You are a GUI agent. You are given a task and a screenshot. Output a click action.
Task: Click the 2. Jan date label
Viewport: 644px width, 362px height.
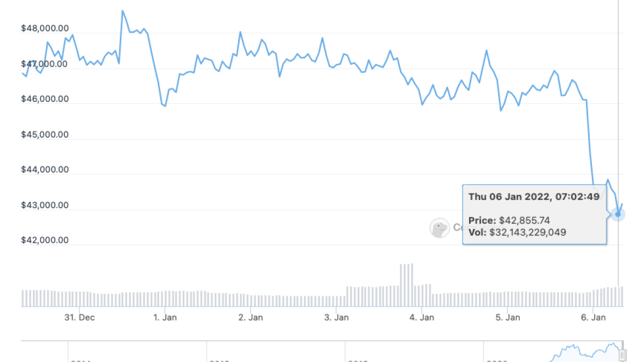click(251, 317)
